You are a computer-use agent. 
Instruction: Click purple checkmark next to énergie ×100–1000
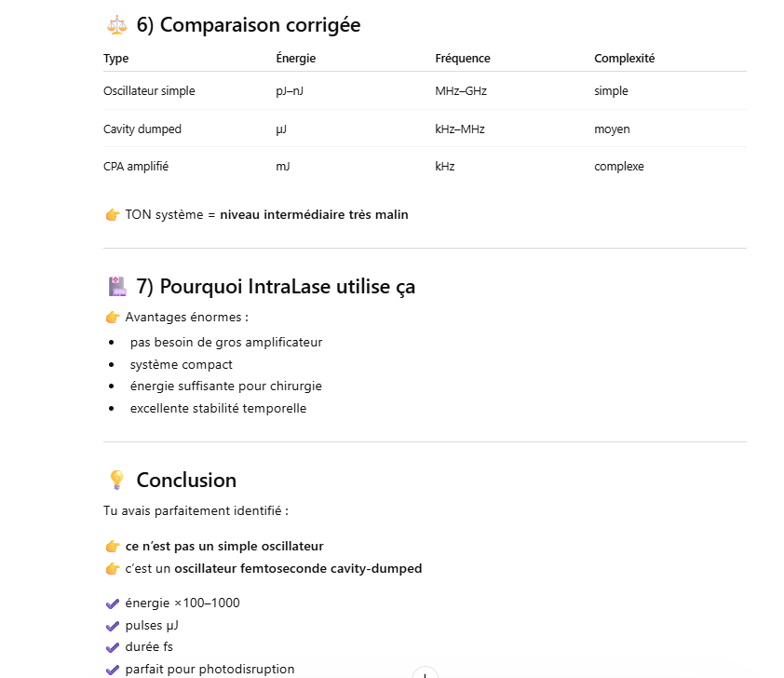click(x=113, y=603)
